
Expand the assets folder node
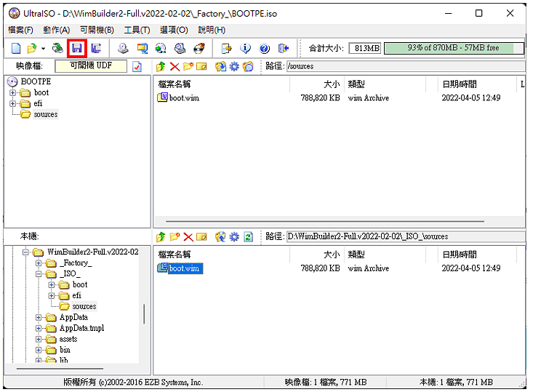[x=39, y=339]
